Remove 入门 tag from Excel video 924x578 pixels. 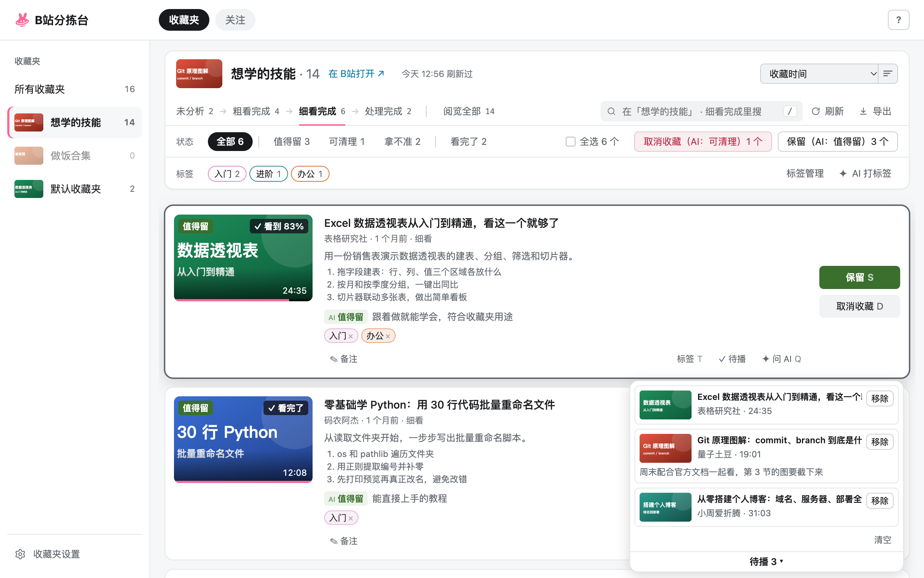click(x=350, y=336)
